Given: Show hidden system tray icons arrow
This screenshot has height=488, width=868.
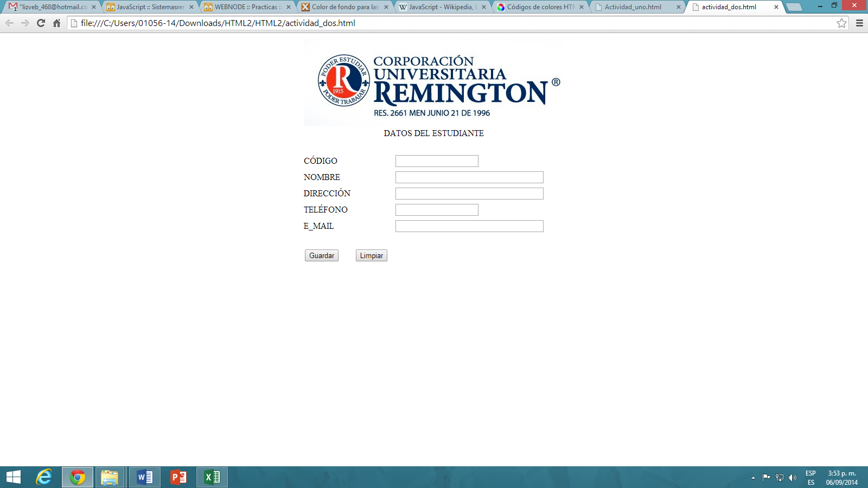Looking at the screenshot, I should [x=753, y=478].
